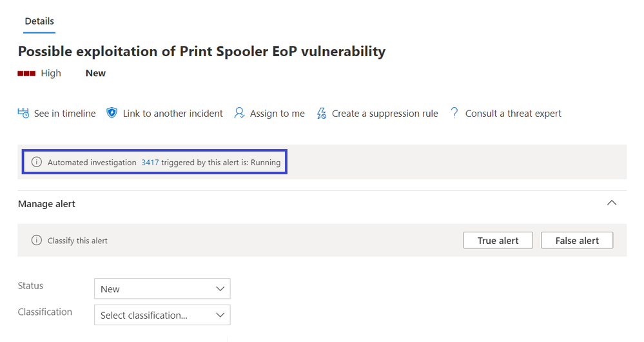
Task: Click Consult a threat expert label
Action: (x=513, y=114)
